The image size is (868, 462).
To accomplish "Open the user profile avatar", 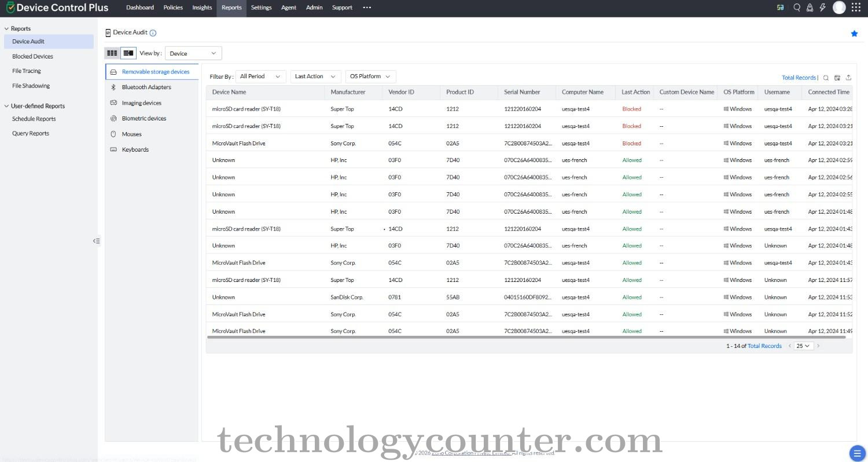I will [x=839, y=8].
